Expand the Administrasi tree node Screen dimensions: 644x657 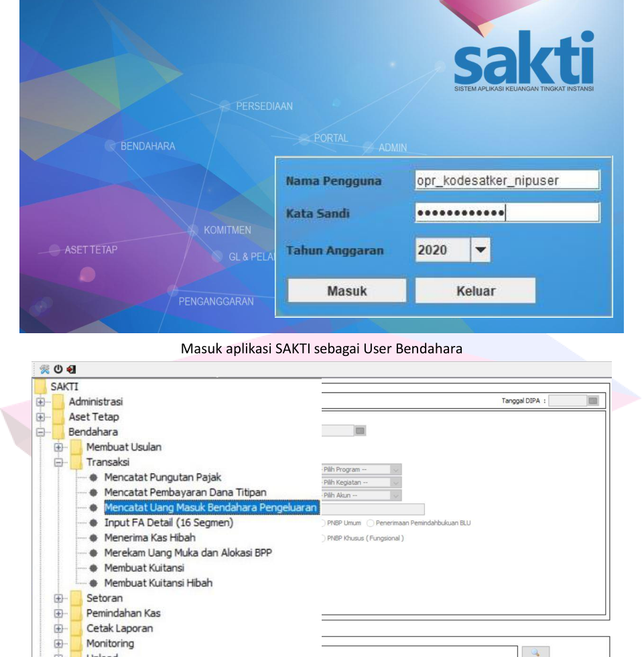40,402
